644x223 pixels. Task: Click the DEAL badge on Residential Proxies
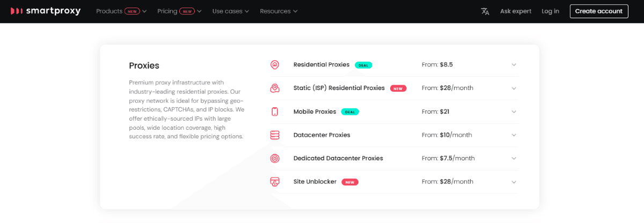tap(363, 65)
